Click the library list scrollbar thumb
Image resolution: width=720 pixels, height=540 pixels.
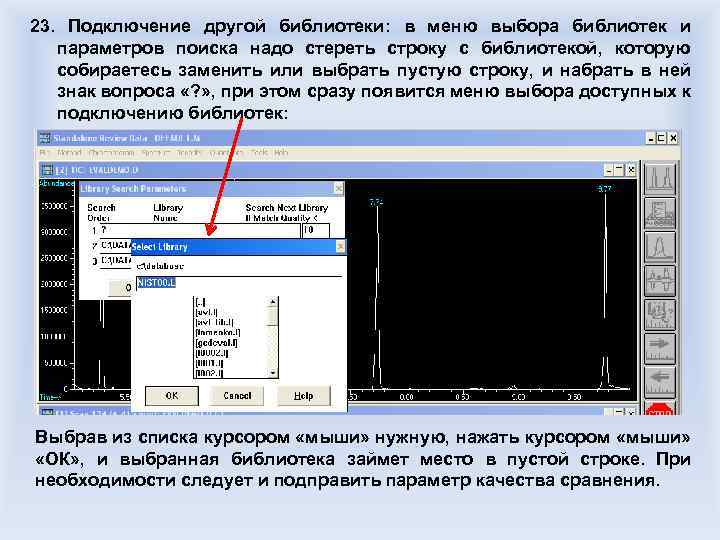[273, 316]
